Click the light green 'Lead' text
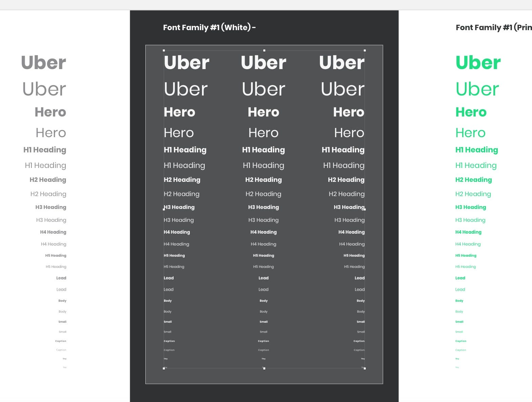This screenshot has width=532, height=402. coord(460,290)
